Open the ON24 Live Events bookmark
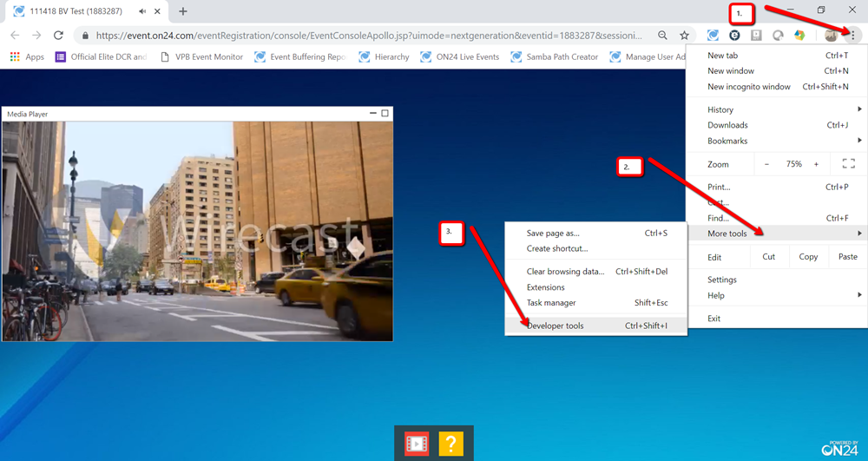This screenshot has height=461, width=868. (x=460, y=56)
